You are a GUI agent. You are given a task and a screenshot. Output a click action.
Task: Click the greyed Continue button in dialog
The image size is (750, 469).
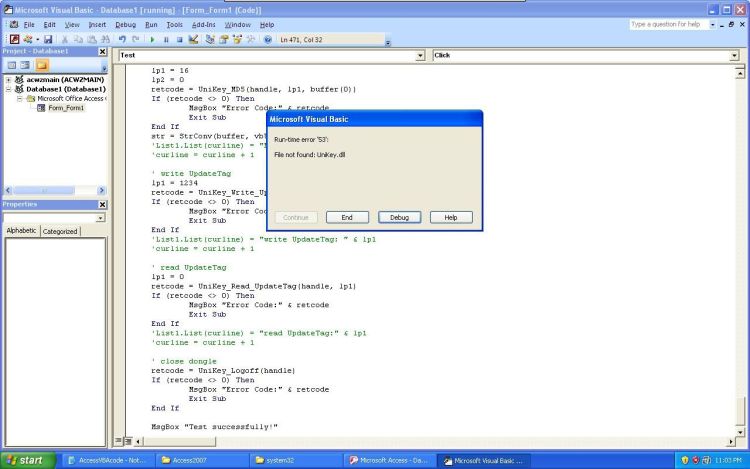click(296, 218)
